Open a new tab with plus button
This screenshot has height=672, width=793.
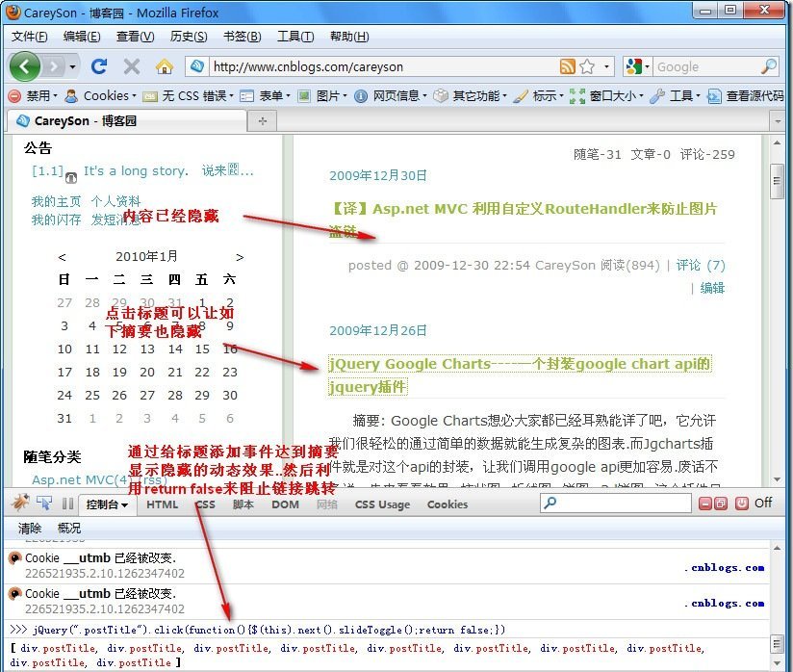(263, 121)
